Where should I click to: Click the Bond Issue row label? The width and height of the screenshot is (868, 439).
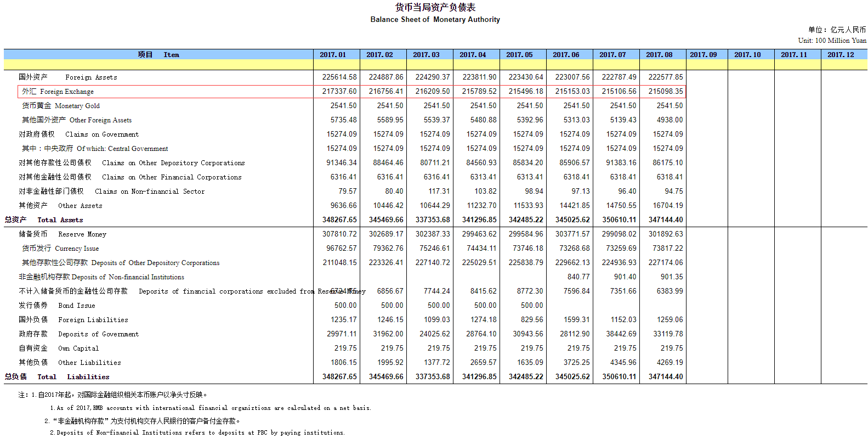pyautogui.click(x=57, y=306)
